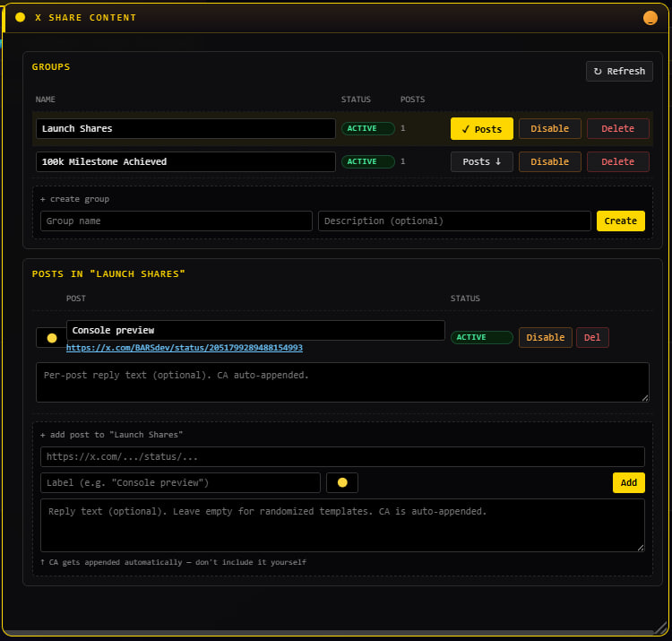Image resolution: width=672 pixels, height=641 pixels.
Task: Focus the x.com status URL input
Action: point(342,456)
